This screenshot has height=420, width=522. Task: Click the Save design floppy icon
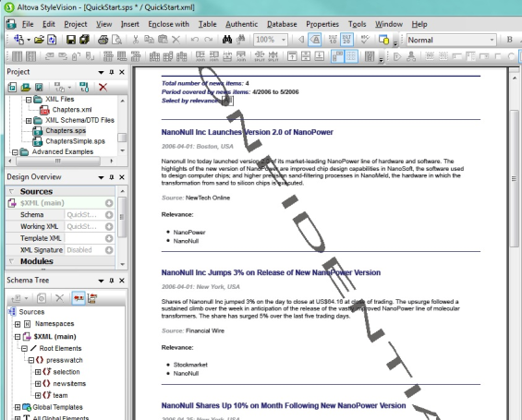[x=71, y=40]
